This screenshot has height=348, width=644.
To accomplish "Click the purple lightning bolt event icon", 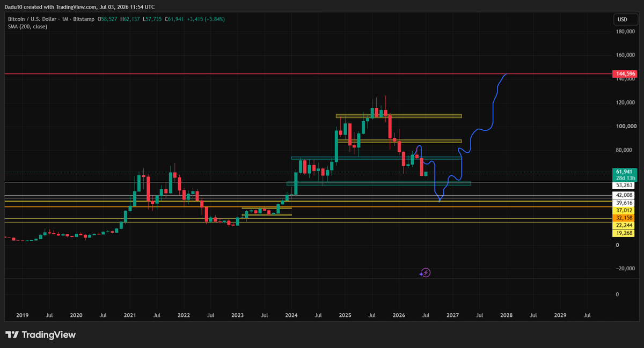I will click(425, 272).
